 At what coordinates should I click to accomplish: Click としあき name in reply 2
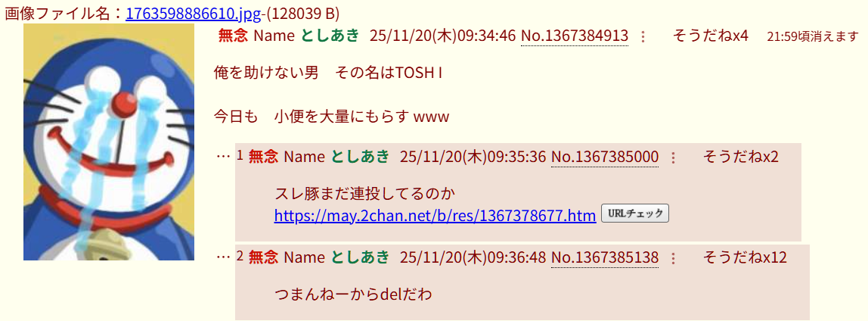coord(361,258)
